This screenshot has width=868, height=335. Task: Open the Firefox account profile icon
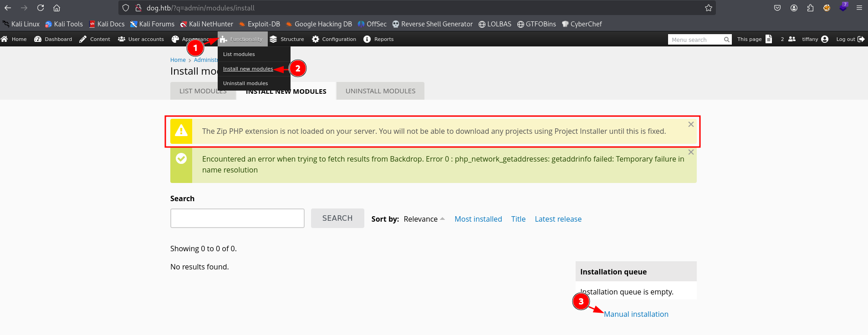point(794,8)
